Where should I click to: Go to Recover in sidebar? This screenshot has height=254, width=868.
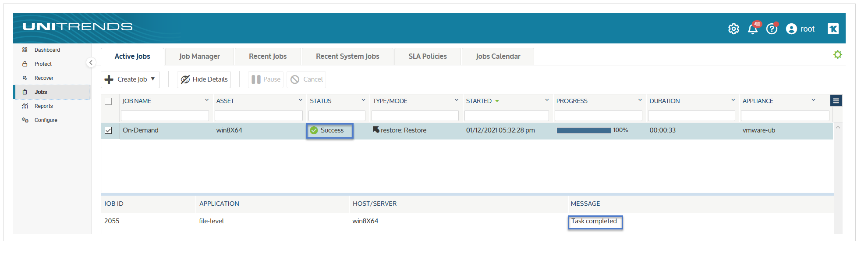tap(44, 78)
